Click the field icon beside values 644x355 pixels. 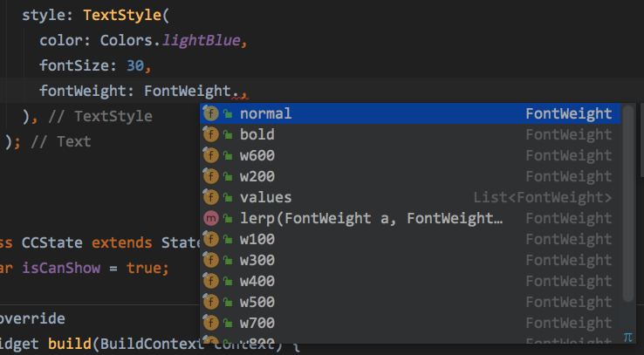click(210, 198)
